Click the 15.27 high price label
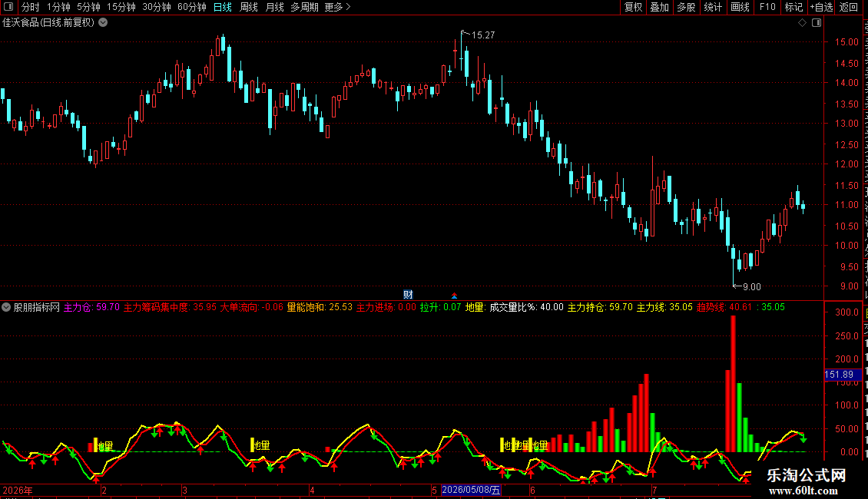This screenshot has height=499, width=868. pyautogui.click(x=482, y=35)
